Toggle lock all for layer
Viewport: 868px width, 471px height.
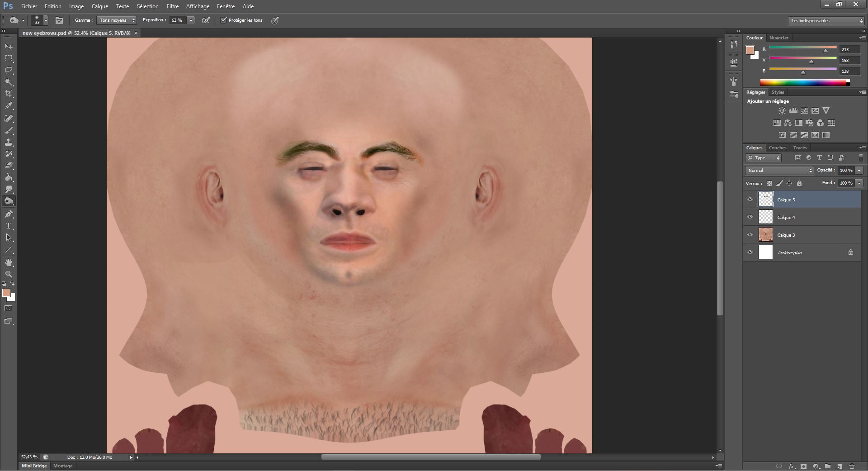799,183
